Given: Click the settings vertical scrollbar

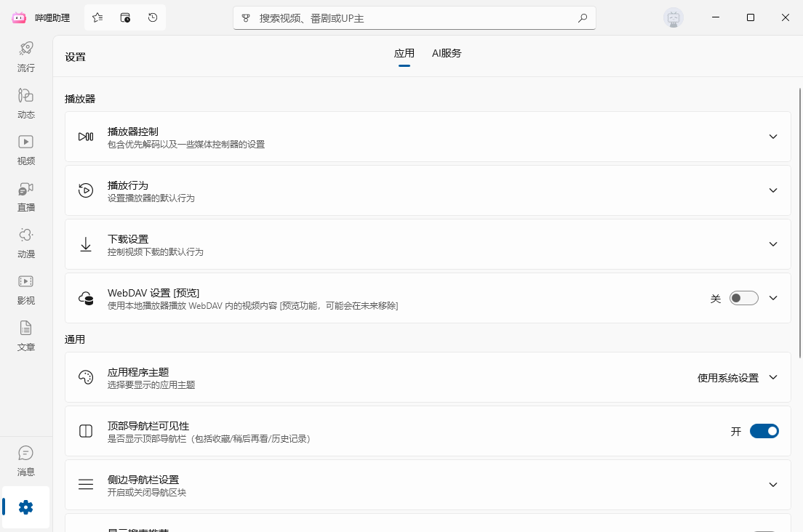Looking at the screenshot, I should tap(800, 223).
